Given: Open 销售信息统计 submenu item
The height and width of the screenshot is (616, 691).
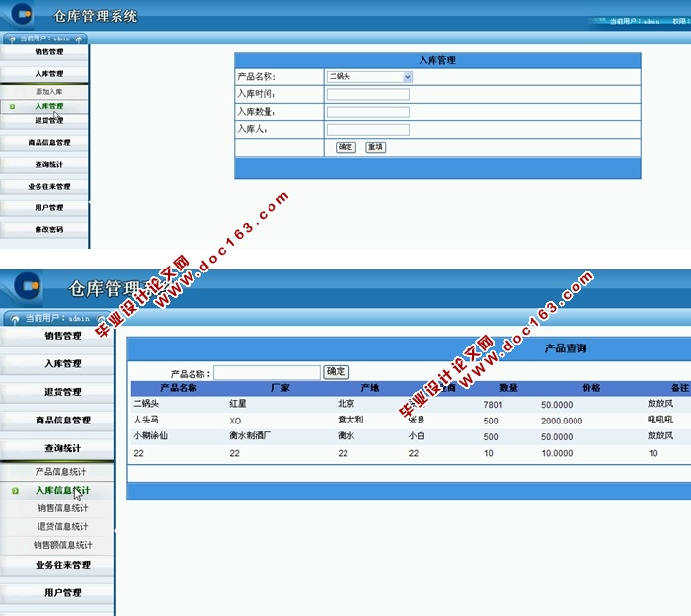Looking at the screenshot, I should coord(62,508).
